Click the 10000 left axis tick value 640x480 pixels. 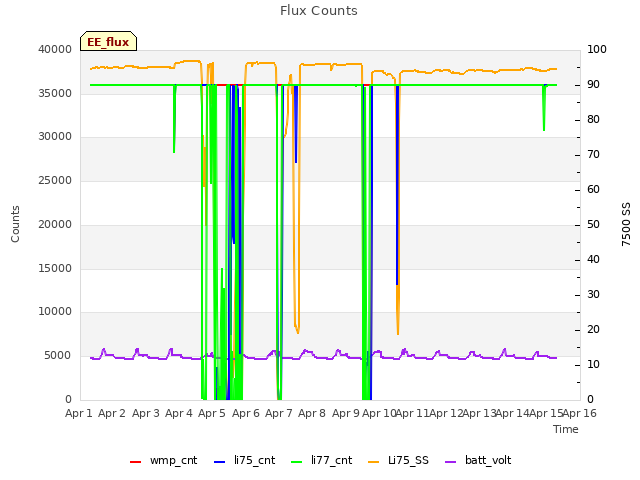tap(55, 312)
